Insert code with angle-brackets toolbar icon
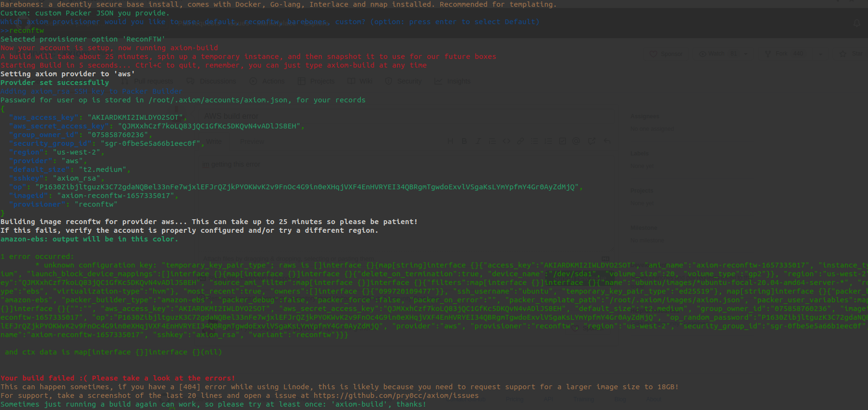The width and height of the screenshot is (868, 410). [506, 141]
